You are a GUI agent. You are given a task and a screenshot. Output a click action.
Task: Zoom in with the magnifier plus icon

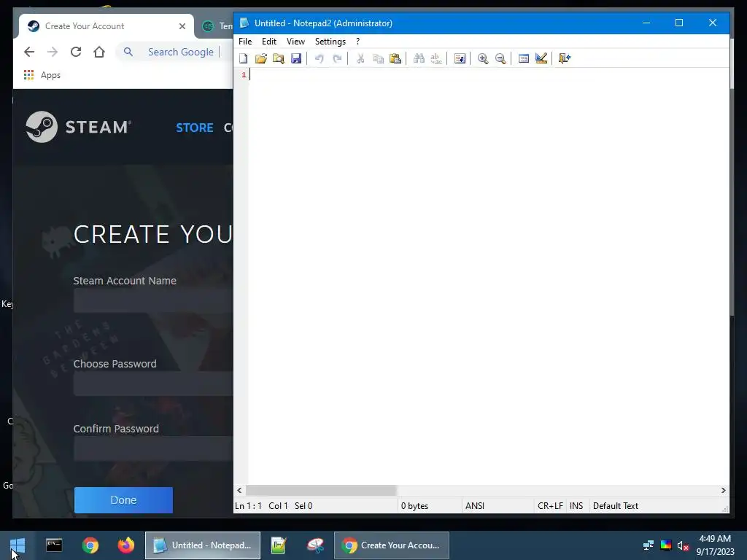[483, 58]
